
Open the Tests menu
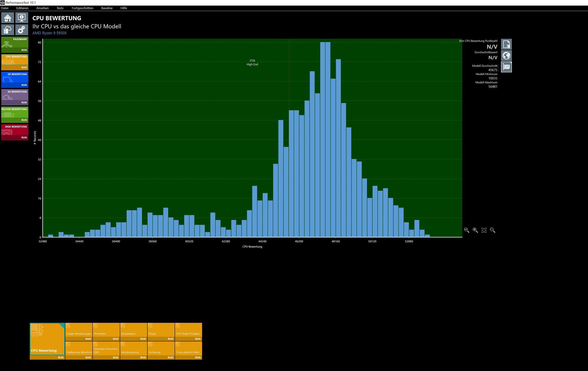coord(60,8)
